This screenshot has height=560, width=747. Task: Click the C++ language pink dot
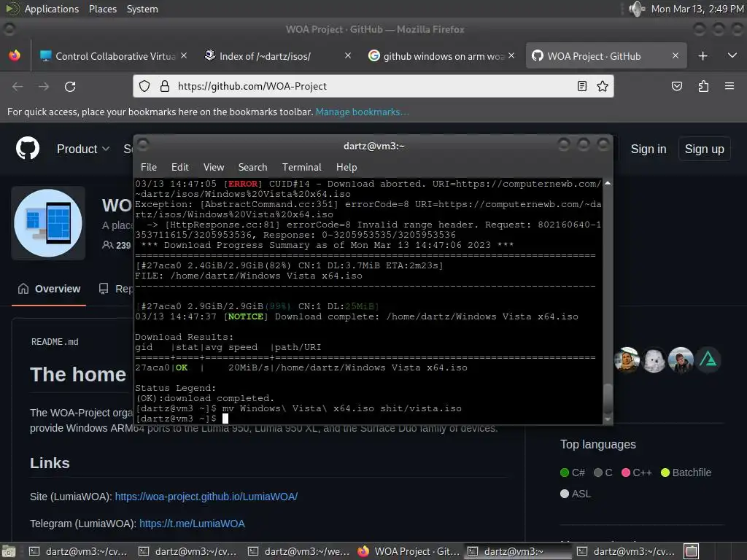coord(626,472)
